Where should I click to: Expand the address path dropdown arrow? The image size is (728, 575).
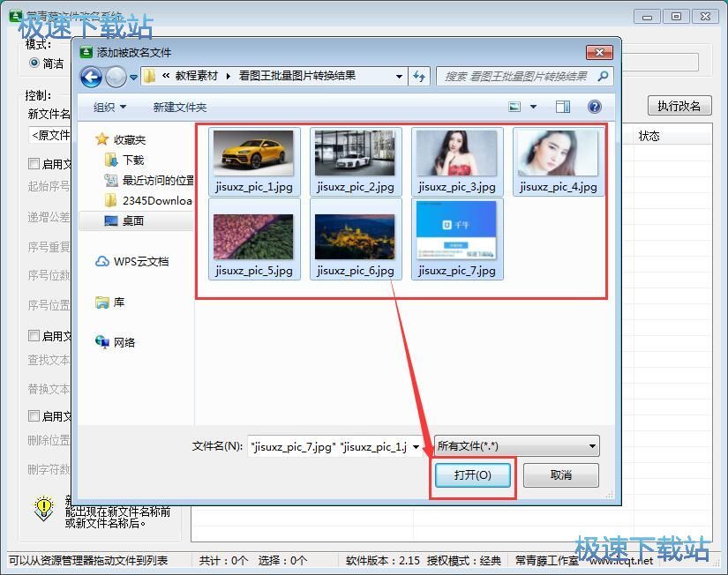coord(399,77)
